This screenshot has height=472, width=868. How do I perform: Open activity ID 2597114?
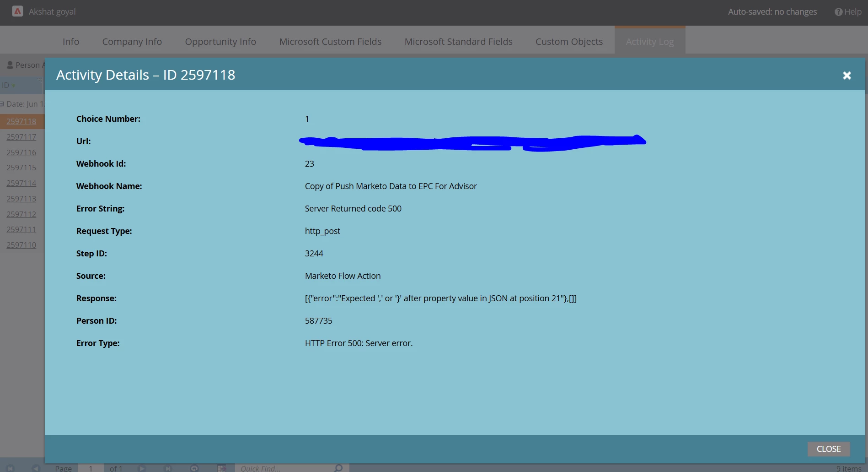click(x=21, y=183)
